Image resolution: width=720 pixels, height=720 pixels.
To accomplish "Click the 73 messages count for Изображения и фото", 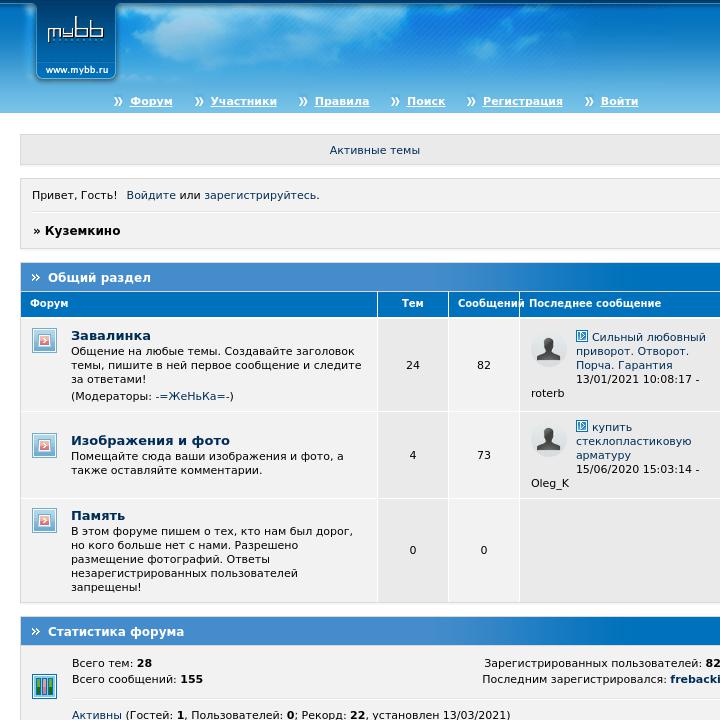I will coord(484,455).
